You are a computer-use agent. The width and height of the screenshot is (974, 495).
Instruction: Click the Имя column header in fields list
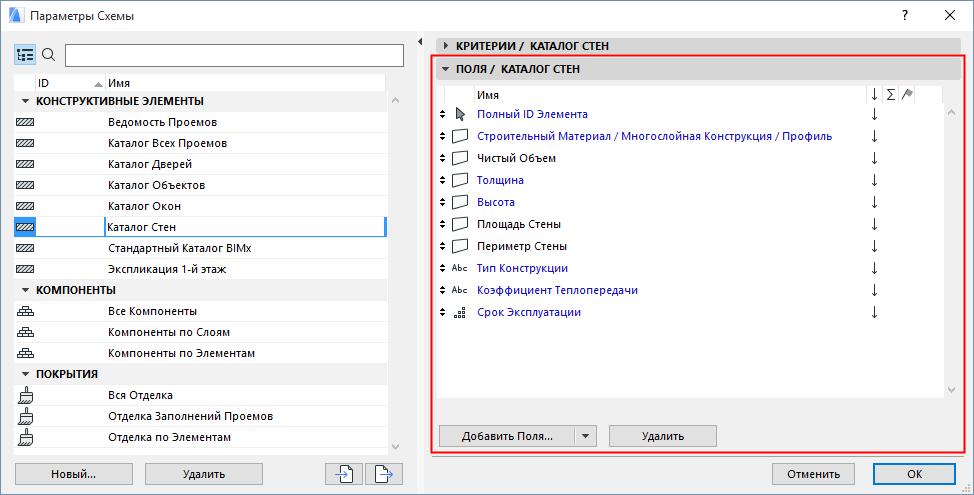coord(670,95)
